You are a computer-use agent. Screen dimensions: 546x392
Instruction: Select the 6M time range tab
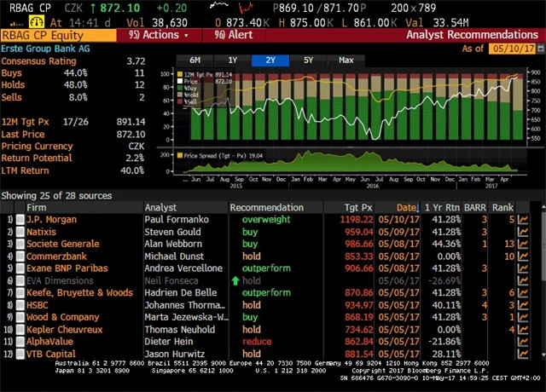(195, 61)
